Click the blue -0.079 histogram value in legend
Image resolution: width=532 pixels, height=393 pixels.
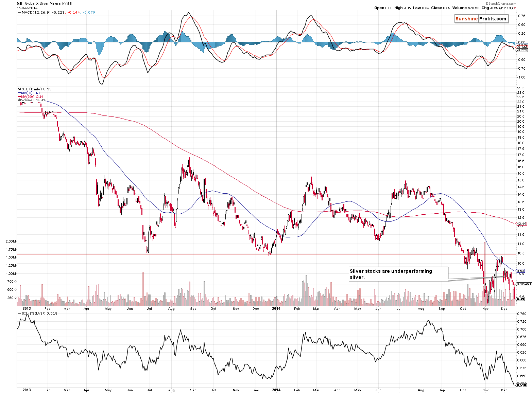point(89,12)
